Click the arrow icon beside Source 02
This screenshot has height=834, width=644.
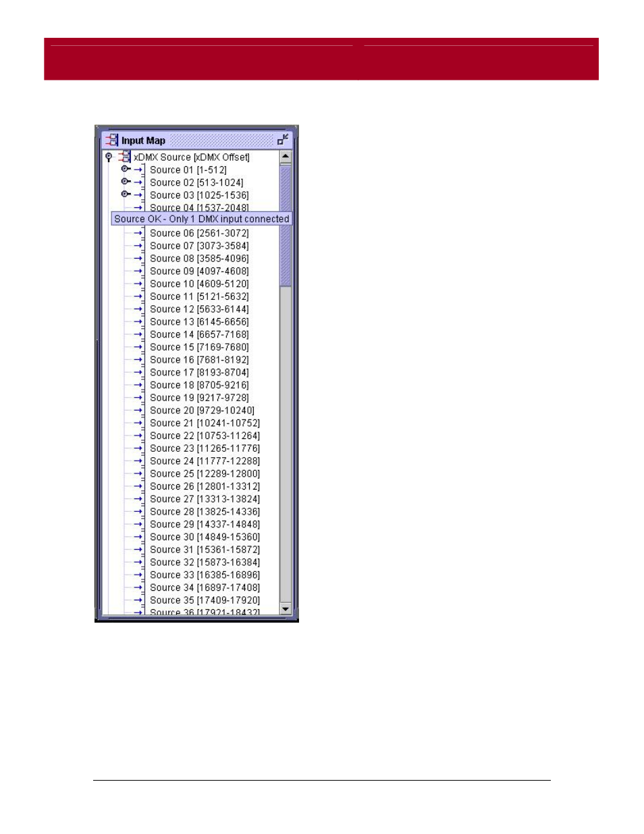[x=139, y=183]
